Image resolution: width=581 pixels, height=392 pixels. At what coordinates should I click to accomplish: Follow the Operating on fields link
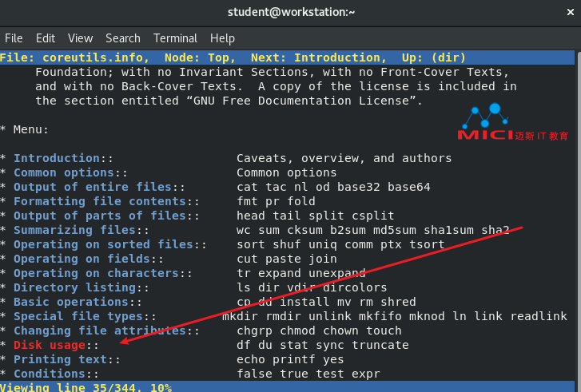tap(82, 259)
